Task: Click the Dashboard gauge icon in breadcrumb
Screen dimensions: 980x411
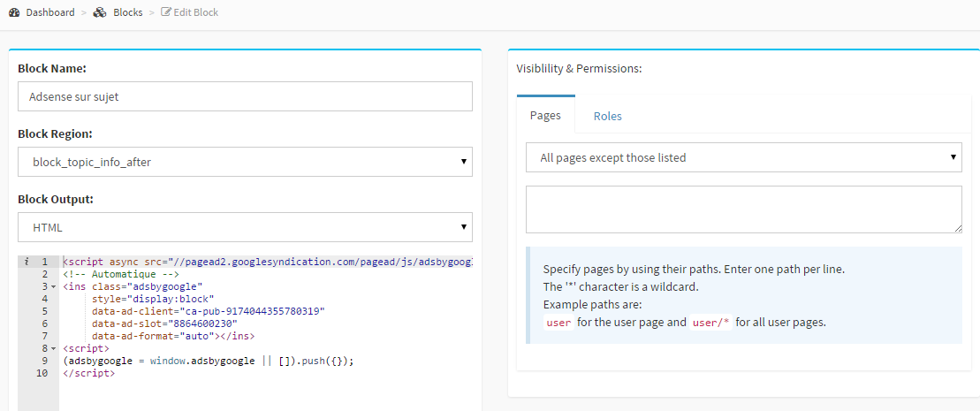Action: coord(14,12)
